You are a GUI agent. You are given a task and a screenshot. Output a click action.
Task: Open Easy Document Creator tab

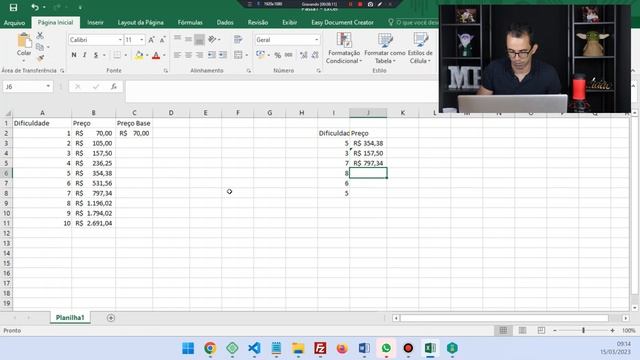click(x=342, y=22)
